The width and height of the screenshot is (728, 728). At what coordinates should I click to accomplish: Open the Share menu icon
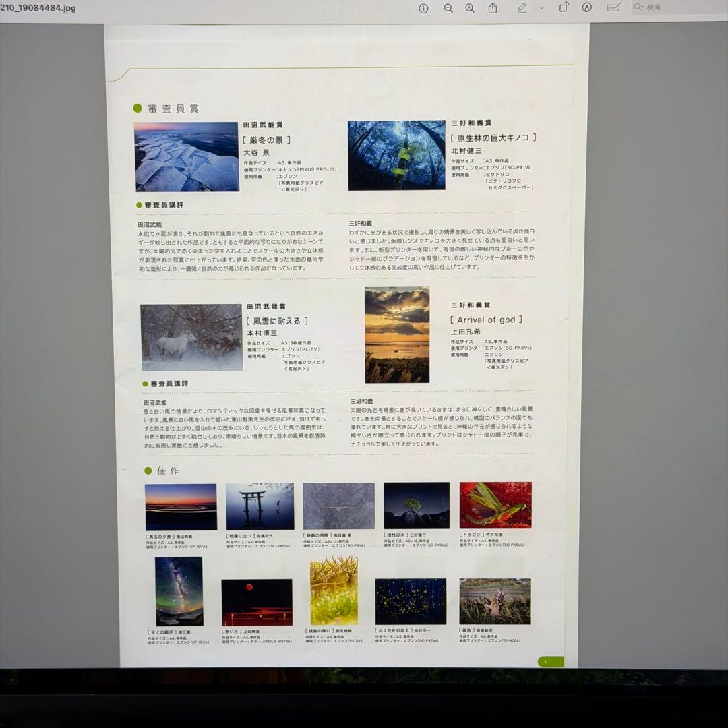493,8
